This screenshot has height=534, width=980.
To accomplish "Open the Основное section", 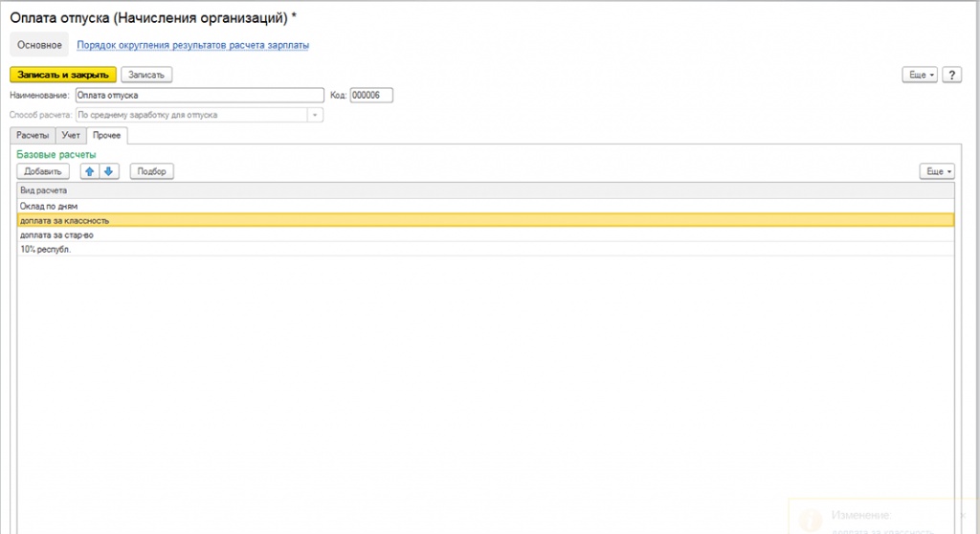I will (x=39, y=45).
